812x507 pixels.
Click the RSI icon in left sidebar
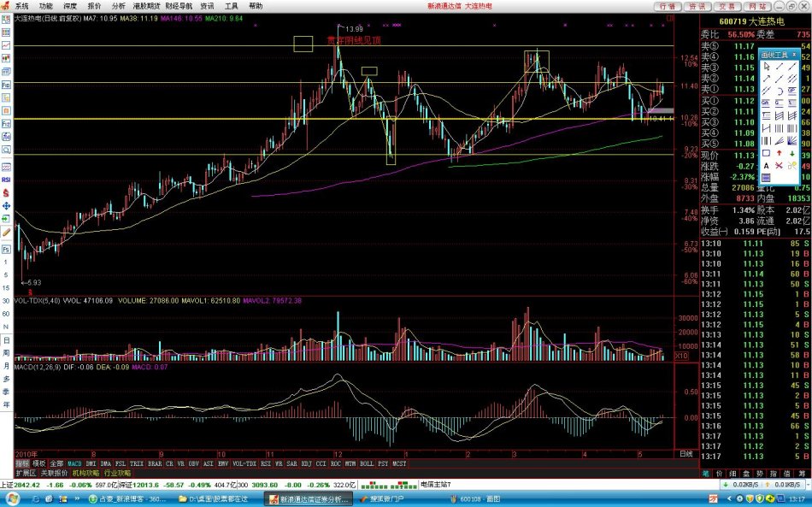(x=6, y=180)
